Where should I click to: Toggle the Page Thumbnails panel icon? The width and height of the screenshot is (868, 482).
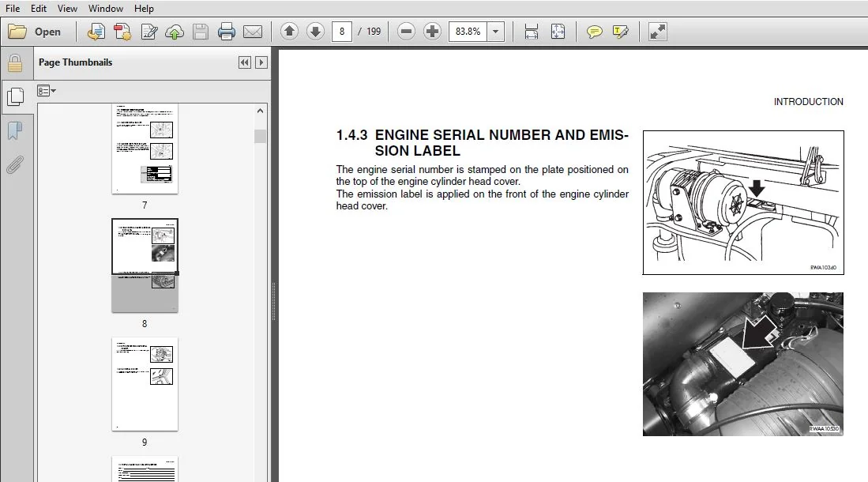tap(16, 97)
